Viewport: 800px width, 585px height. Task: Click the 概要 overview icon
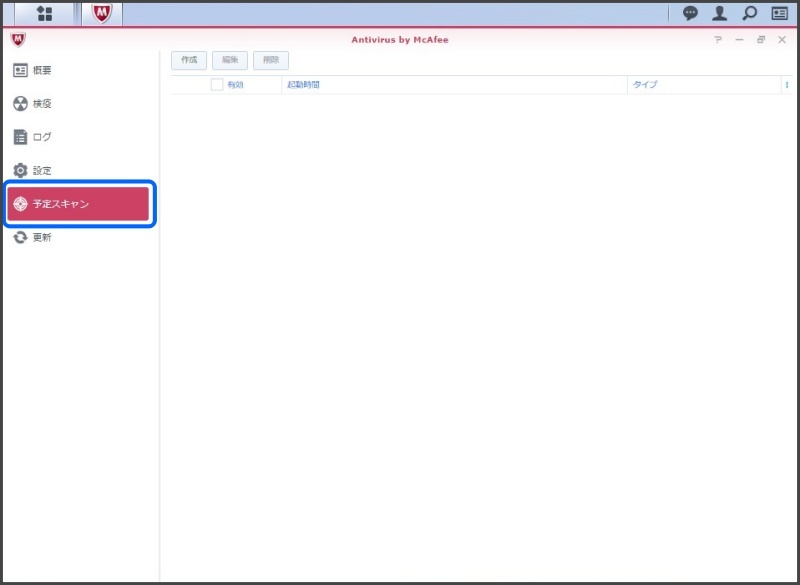20,70
